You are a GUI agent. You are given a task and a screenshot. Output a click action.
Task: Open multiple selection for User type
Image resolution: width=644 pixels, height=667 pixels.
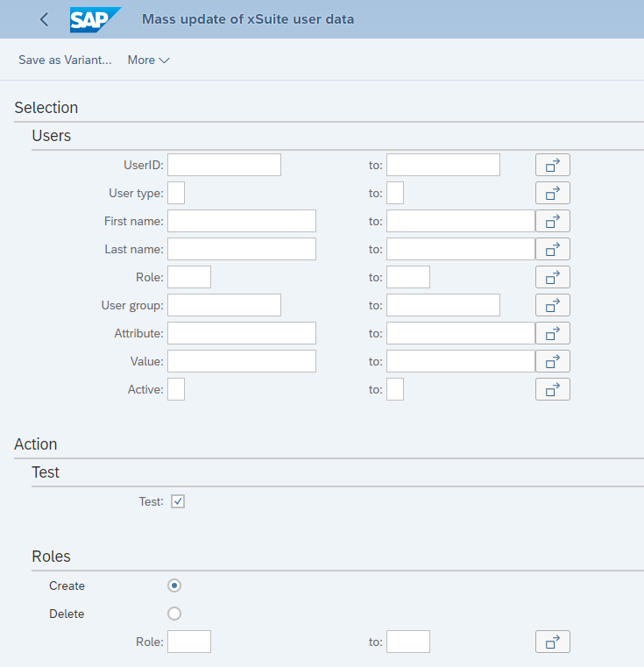tap(552, 193)
